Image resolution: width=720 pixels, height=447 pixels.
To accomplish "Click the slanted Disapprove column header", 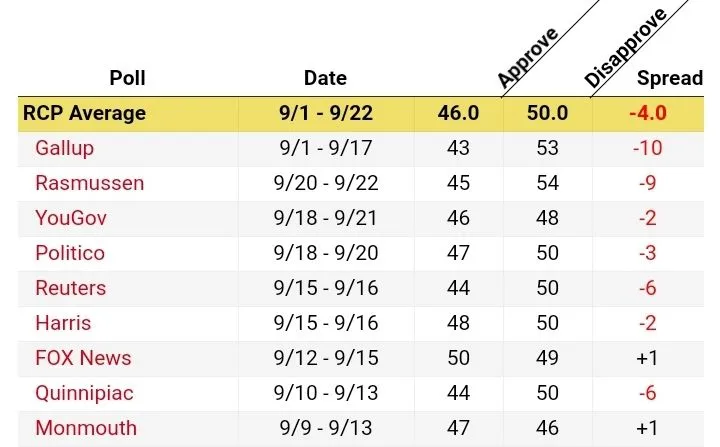I will 624,50.
